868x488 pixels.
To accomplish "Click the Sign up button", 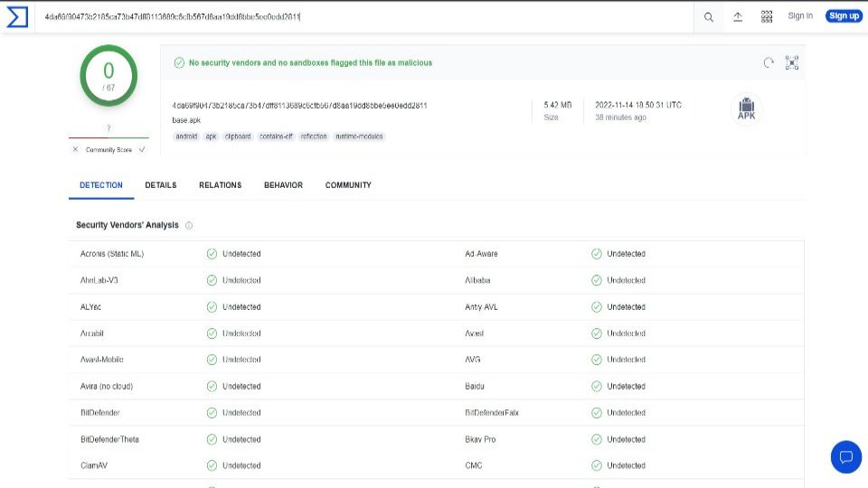I will pos(844,16).
